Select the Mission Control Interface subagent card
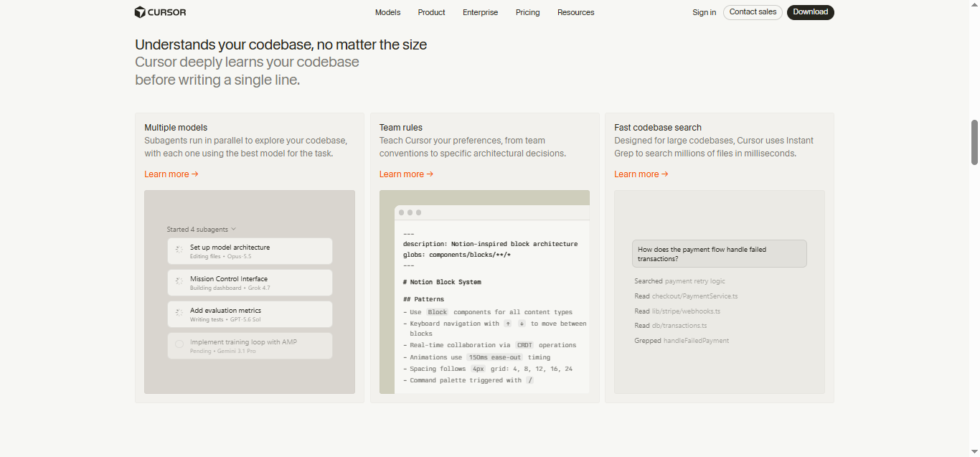The image size is (980, 457). click(x=250, y=283)
